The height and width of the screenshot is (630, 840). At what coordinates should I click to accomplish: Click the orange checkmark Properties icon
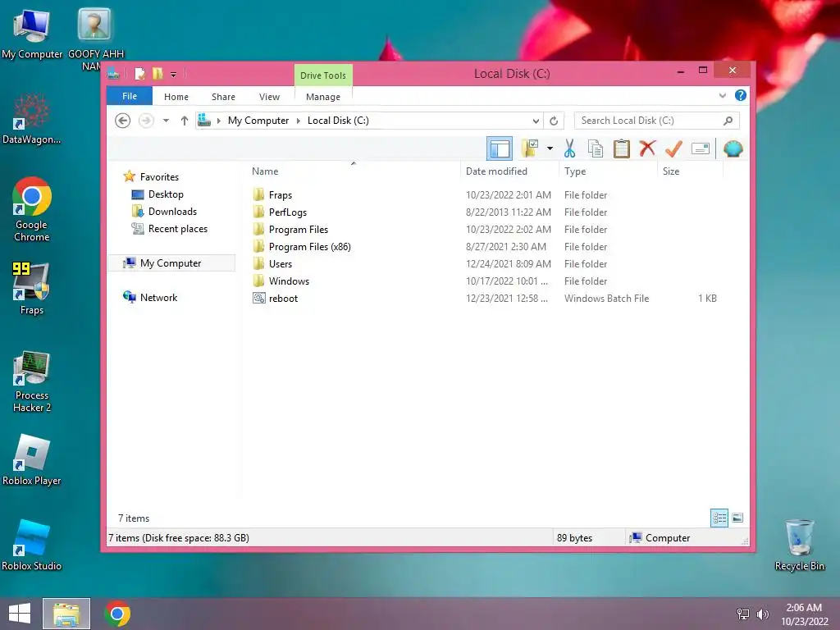click(673, 148)
